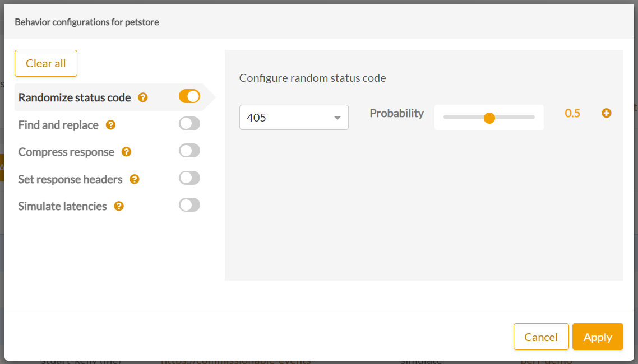Enable the Set response headers toggle
The width and height of the screenshot is (638, 364).
(x=189, y=178)
